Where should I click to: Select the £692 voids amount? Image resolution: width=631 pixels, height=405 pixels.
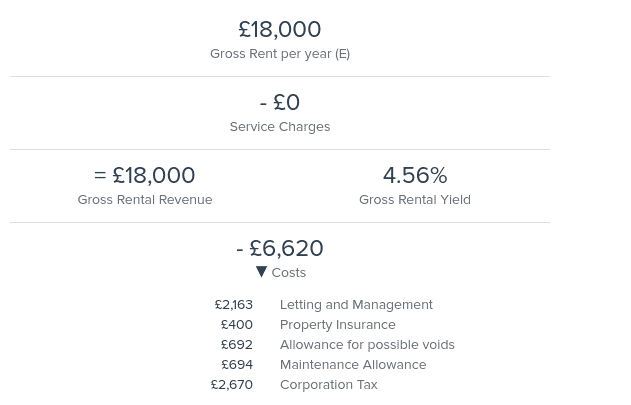(237, 345)
